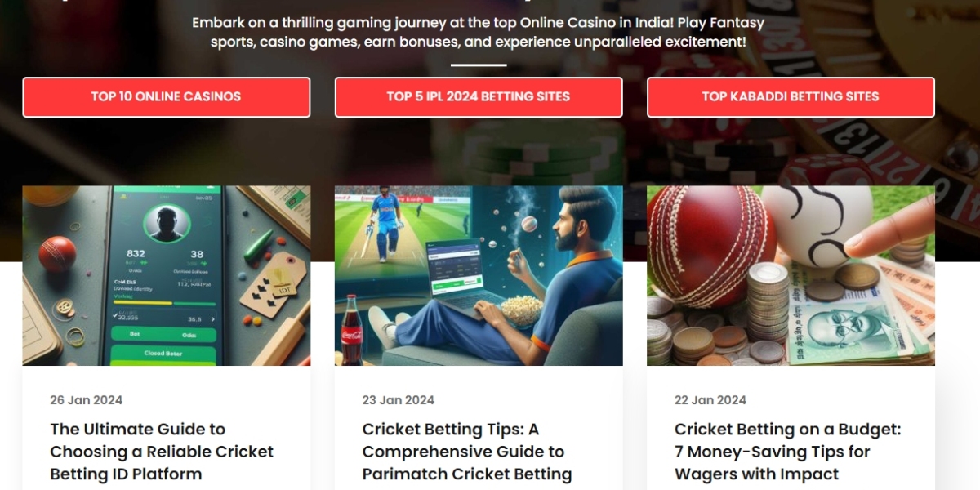The width and height of the screenshot is (980, 490).
Task: Open the Parimatch Cricket Betting guide title
Action: [467, 452]
